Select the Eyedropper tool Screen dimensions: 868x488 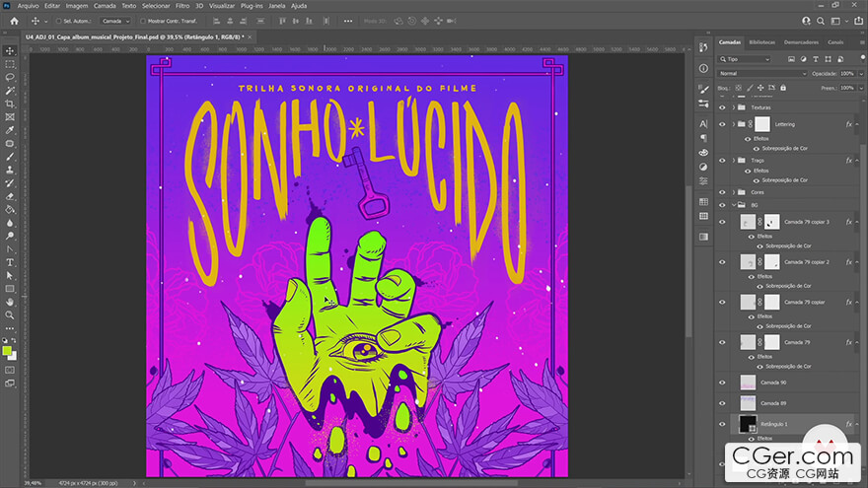[x=10, y=130]
